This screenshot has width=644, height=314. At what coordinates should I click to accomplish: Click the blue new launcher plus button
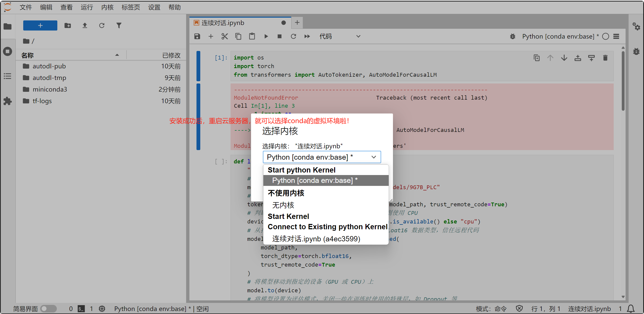(40, 25)
